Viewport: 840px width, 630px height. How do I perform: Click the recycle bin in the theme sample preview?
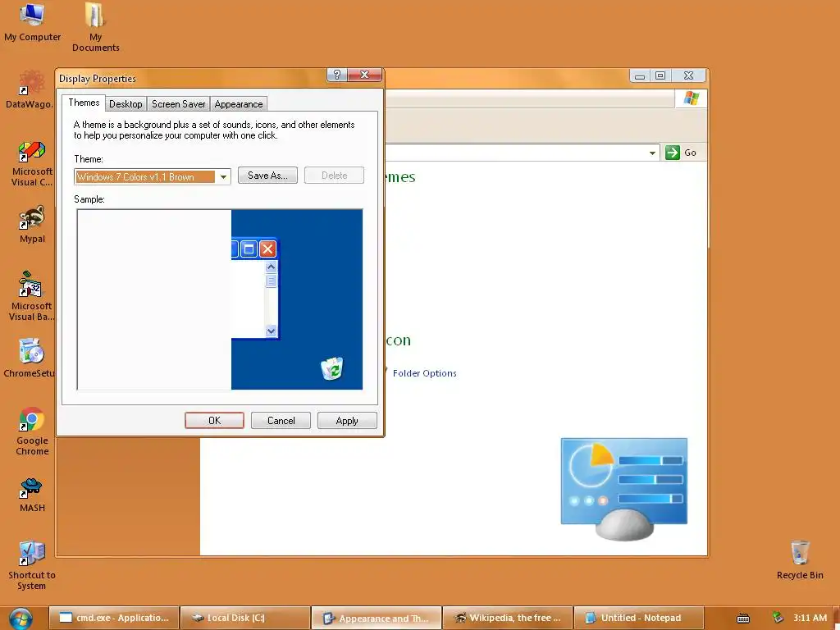tap(332, 368)
